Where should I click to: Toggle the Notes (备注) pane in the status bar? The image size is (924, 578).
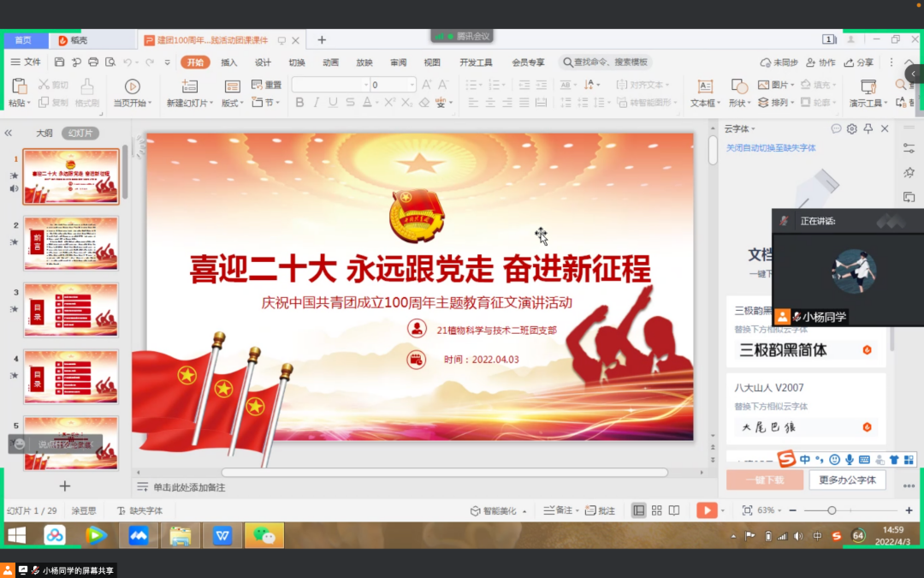[x=559, y=510]
